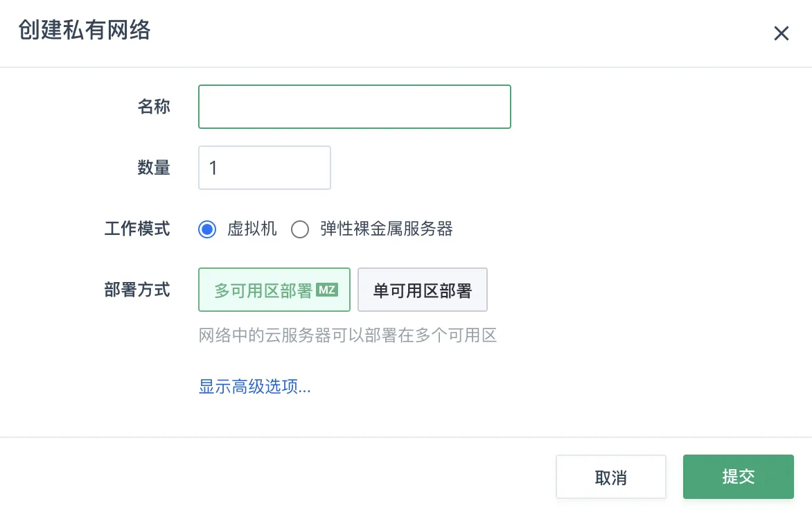Choose the 弹性裸金属服务器 radio circle
Image resolution: width=812 pixels, height=510 pixels.
click(300, 229)
